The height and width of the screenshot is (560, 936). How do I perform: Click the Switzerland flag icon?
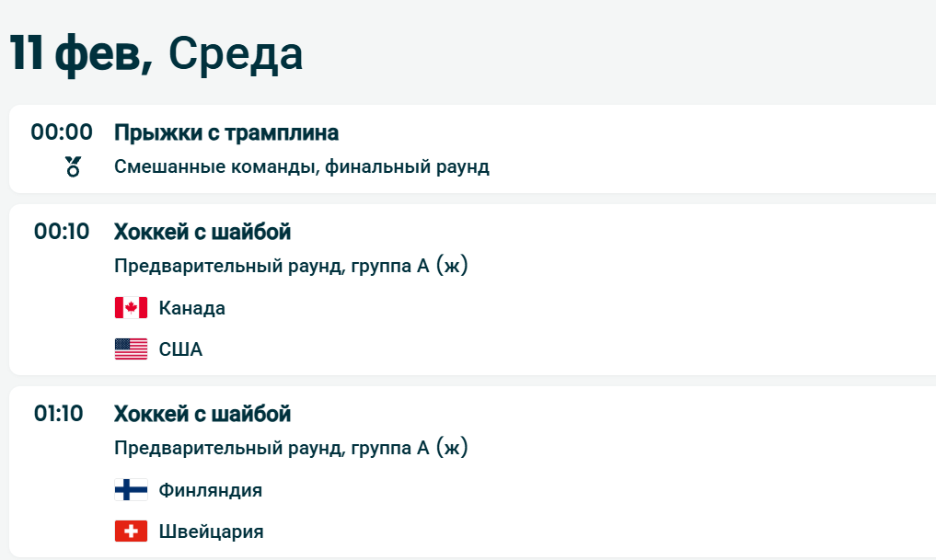pyautogui.click(x=131, y=531)
